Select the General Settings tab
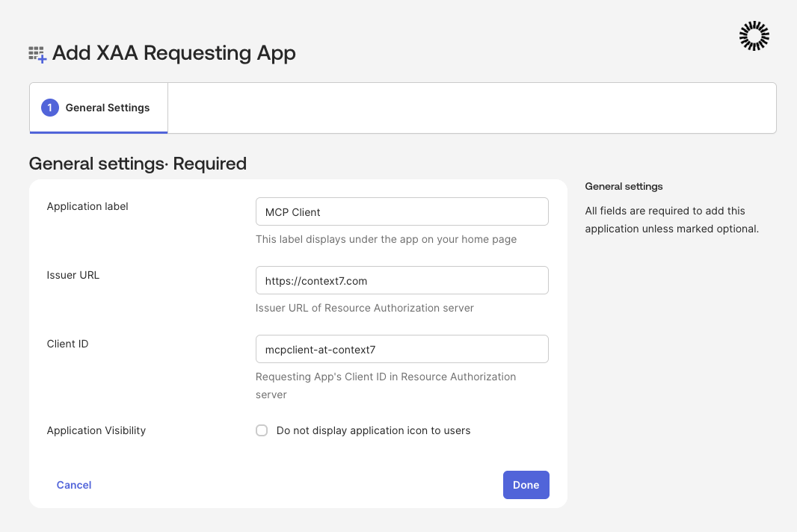This screenshot has width=797, height=532. point(99,108)
